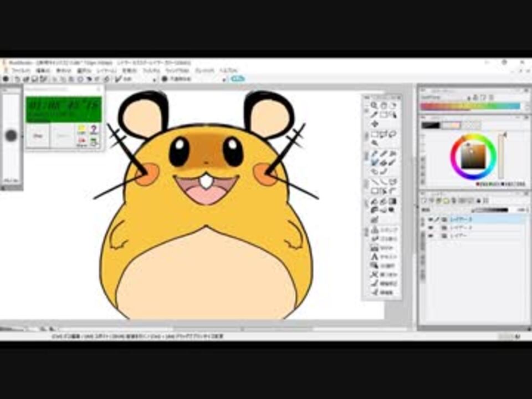Select the four-arrow move tool
The height and width of the screenshot is (399, 532).
pyautogui.click(x=375, y=124)
